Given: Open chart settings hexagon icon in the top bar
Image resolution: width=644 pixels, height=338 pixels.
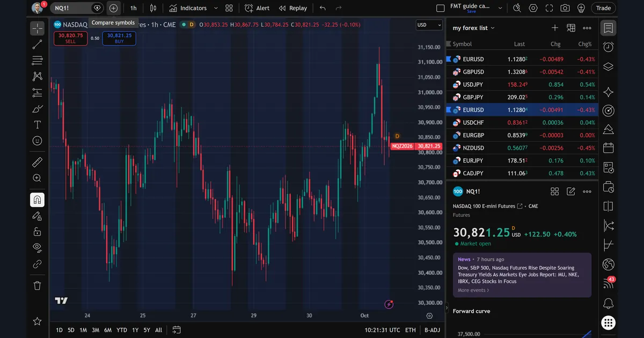Looking at the screenshot, I should [533, 8].
